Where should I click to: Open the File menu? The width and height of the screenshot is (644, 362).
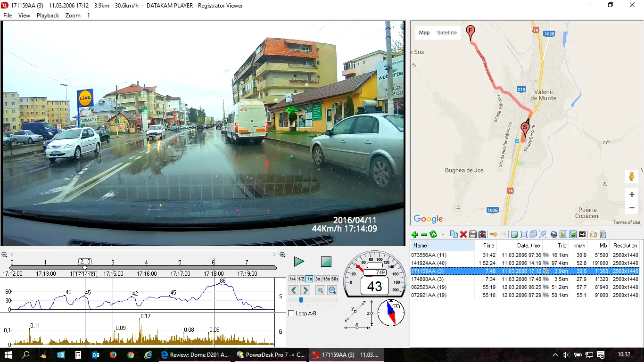[8, 16]
